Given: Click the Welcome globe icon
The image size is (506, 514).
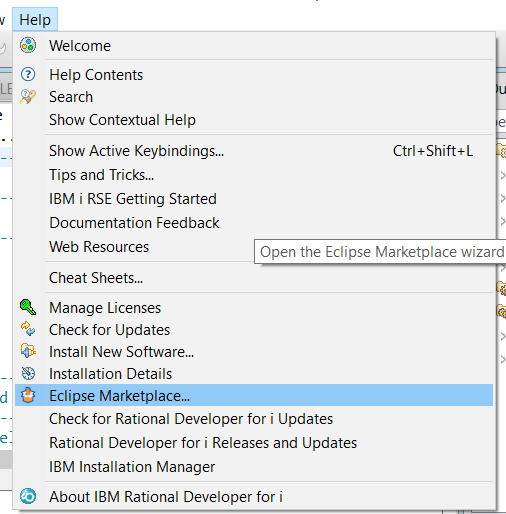Looking at the screenshot, I should coord(28,45).
